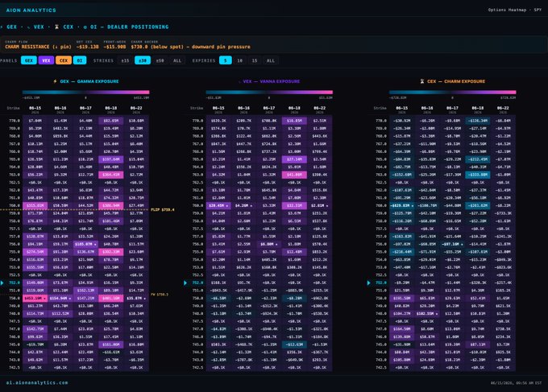Image resolution: width=548 pixels, height=392 pixels.
Task: Click the 06-15 column header in the CEX table
Action: [401, 109]
